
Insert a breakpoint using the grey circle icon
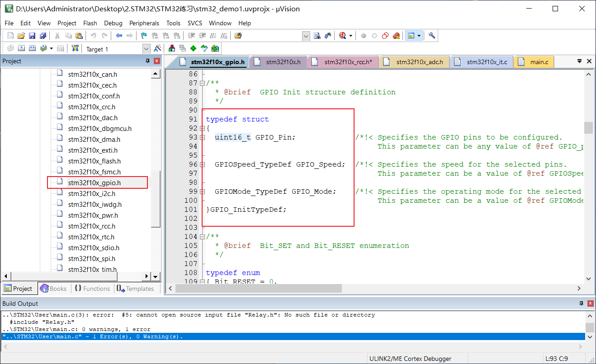[364, 36]
